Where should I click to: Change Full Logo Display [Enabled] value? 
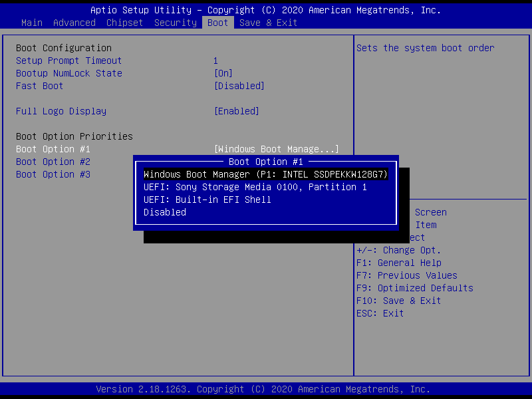(x=237, y=111)
